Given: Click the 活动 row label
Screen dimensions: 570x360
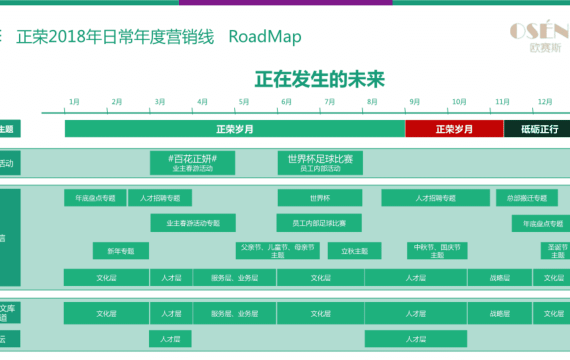Looking at the screenshot, I should tap(9, 163).
